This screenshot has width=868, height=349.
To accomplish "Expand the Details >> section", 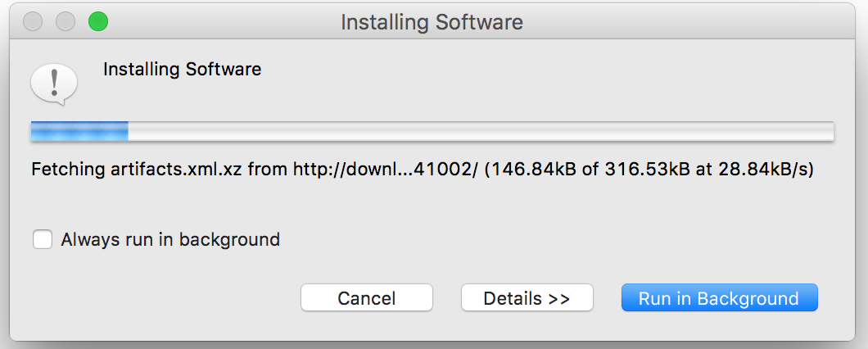I will pyautogui.click(x=527, y=298).
